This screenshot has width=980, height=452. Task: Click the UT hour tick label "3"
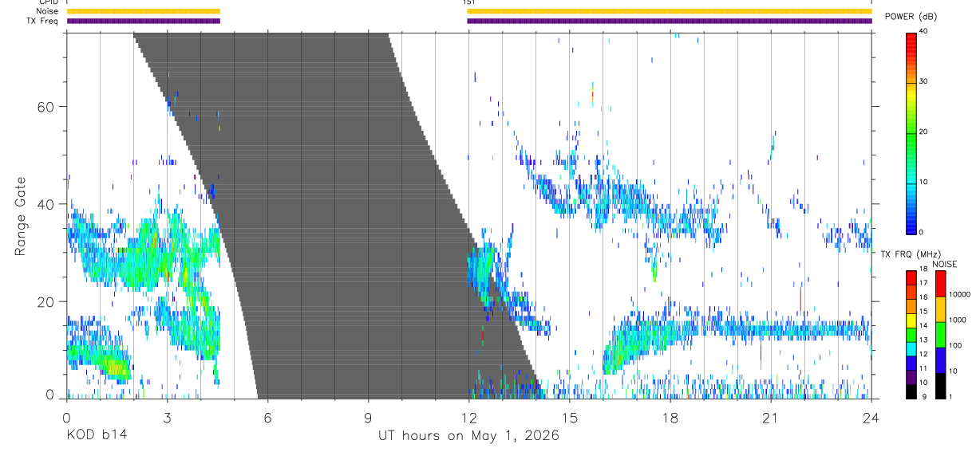click(168, 418)
